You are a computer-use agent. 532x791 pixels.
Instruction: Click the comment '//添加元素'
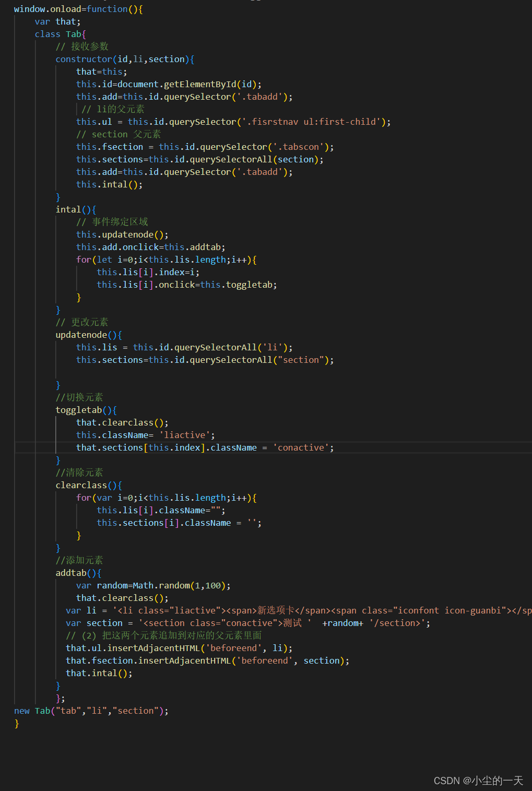[x=79, y=560]
